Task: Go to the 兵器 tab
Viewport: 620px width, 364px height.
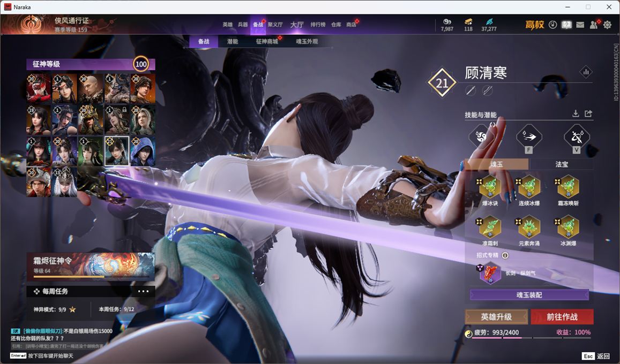Action: (x=243, y=25)
